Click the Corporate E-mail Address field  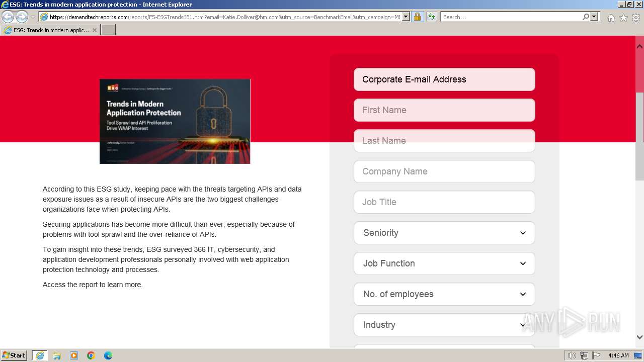(444, 79)
